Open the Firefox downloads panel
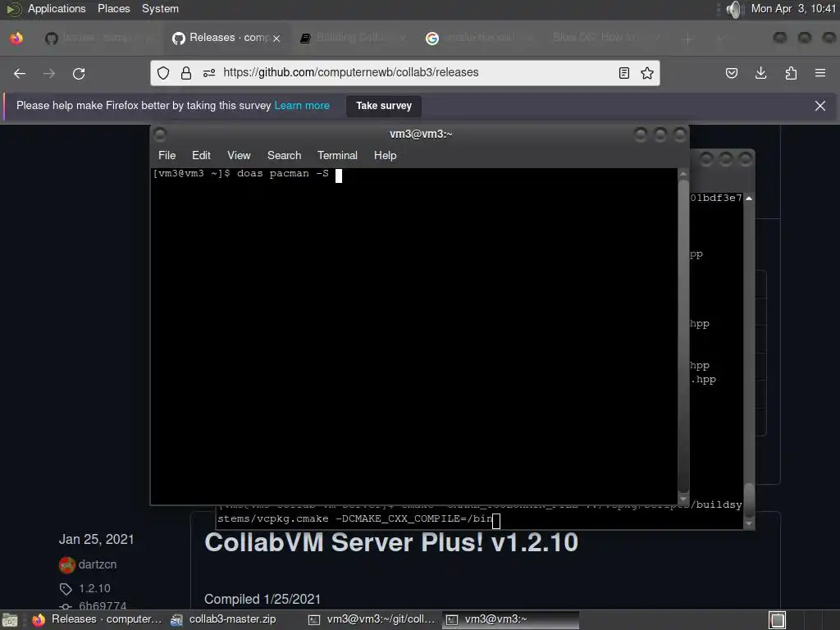The image size is (840, 630). (760, 73)
